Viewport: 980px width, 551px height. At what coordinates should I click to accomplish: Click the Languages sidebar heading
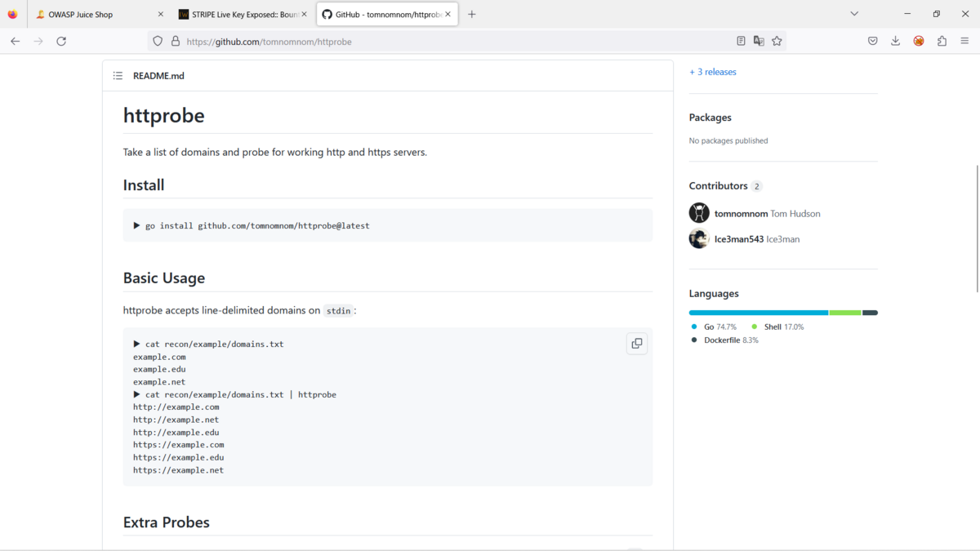click(714, 294)
